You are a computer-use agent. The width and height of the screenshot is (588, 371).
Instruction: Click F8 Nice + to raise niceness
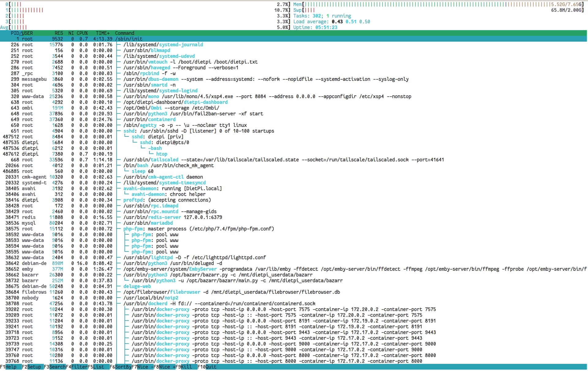coord(164,367)
